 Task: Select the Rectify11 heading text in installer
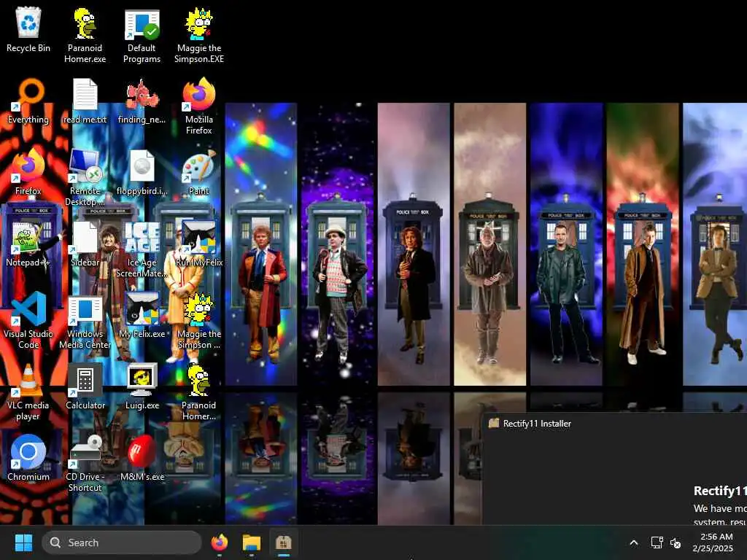click(720, 491)
